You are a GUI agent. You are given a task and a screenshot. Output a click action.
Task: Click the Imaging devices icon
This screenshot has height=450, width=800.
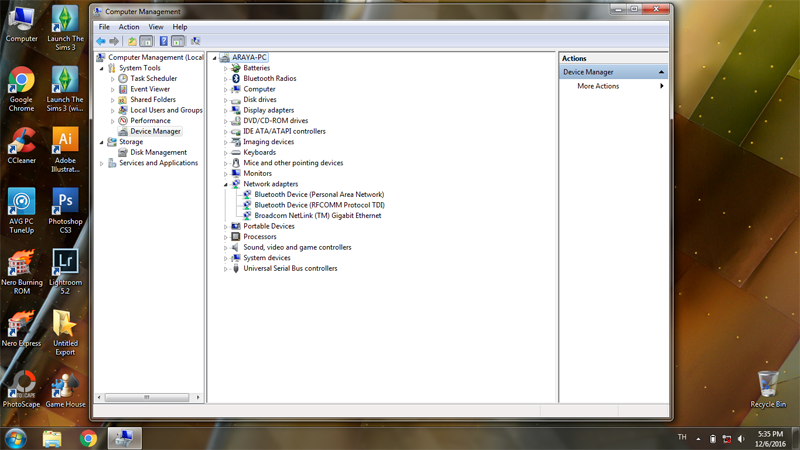tap(236, 142)
